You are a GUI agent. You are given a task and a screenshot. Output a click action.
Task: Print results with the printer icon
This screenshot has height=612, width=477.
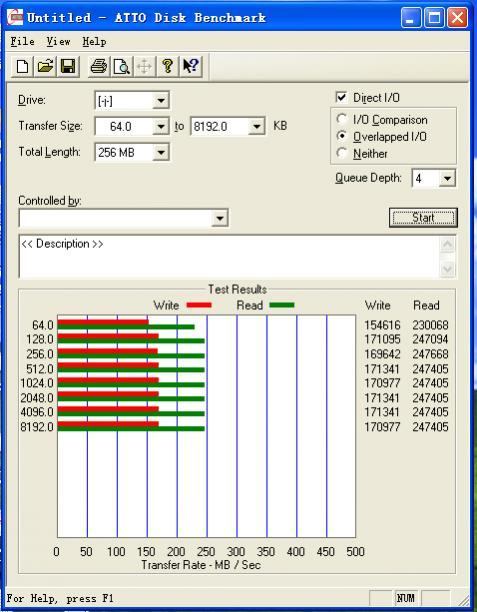tap(98, 66)
